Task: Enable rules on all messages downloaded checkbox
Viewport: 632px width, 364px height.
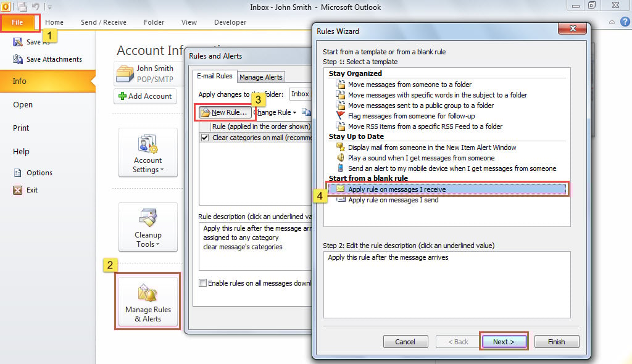Action: (x=202, y=283)
